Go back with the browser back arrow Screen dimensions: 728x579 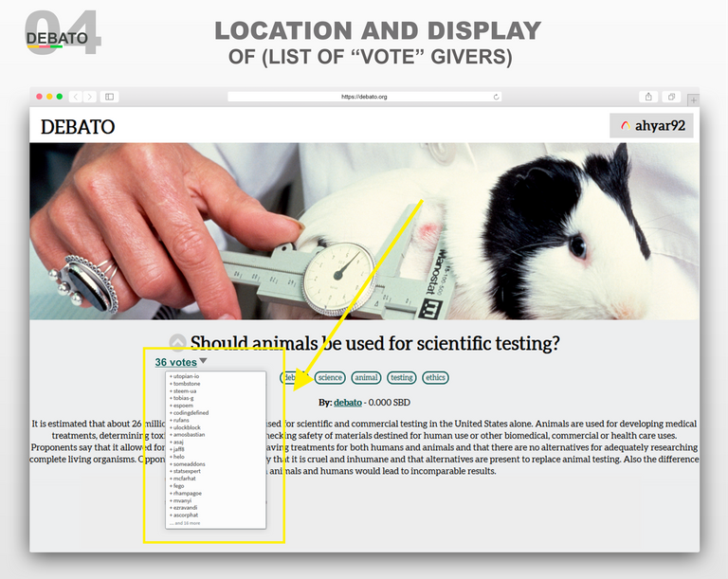tap(76, 97)
